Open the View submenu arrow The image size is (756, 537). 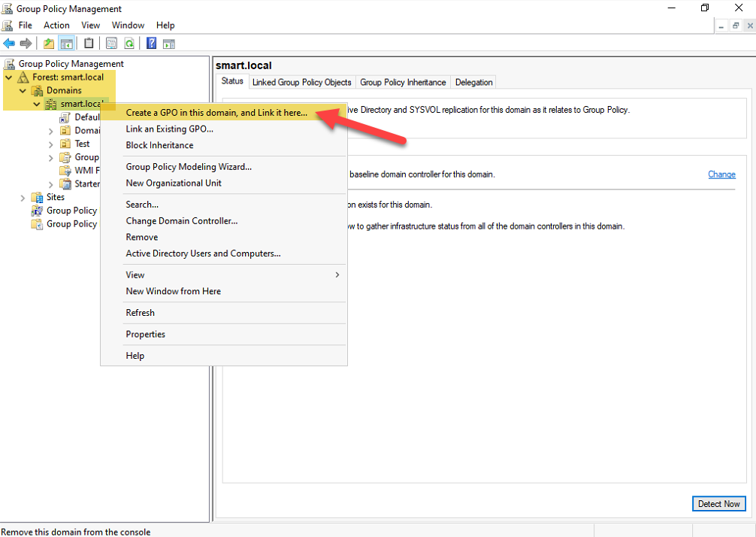coord(337,275)
